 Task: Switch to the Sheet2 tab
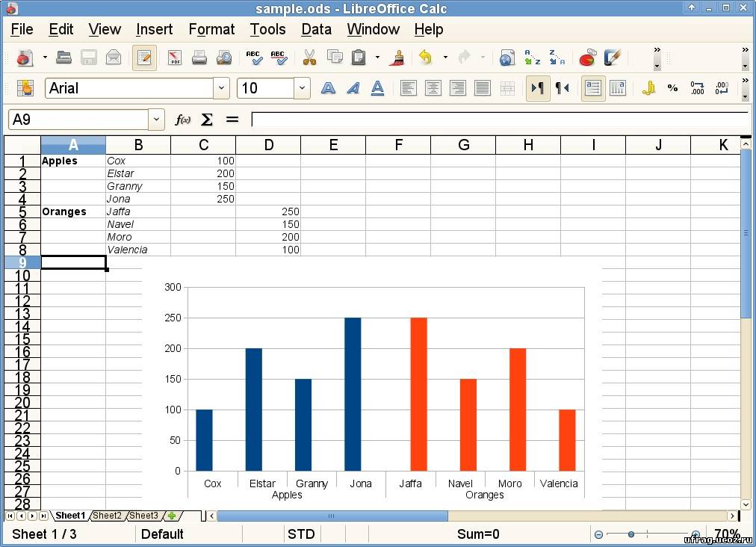pyautogui.click(x=107, y=516)
